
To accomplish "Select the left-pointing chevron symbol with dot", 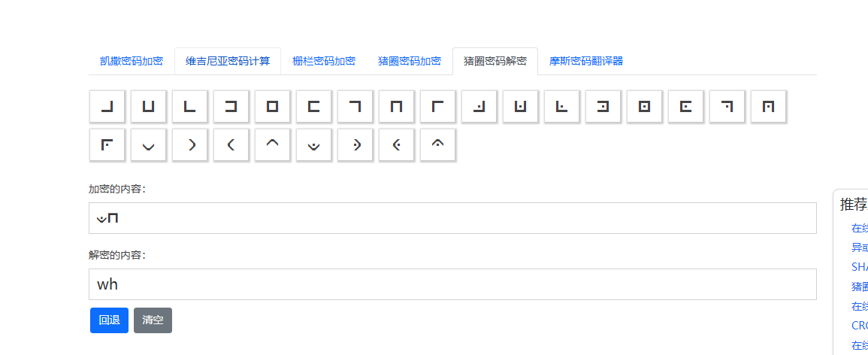I will (x=396, y=145).
